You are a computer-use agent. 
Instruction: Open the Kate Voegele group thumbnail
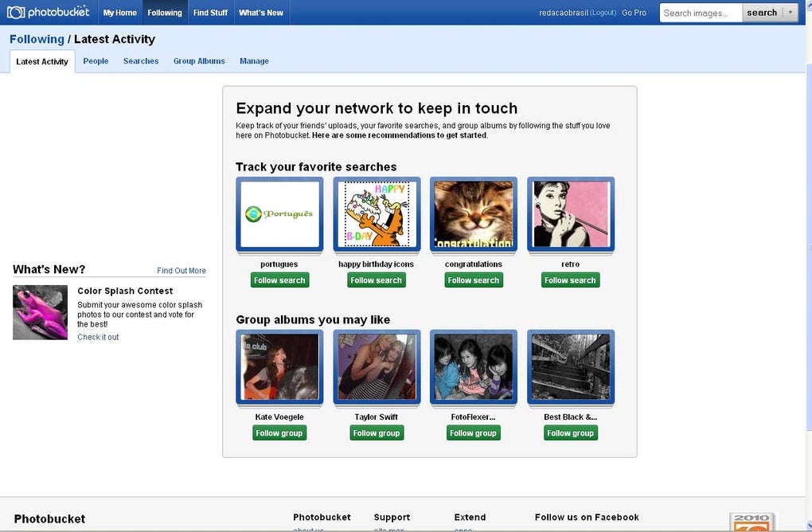pyautogui.click(x=279, y=367)
